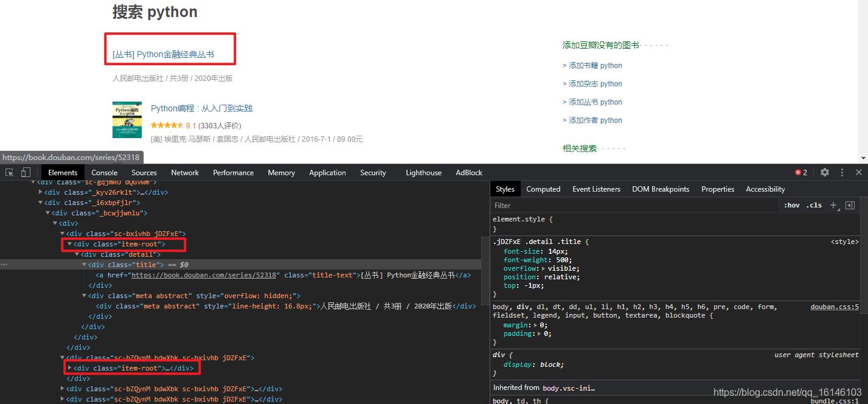Follow the book.douban.com/series/52318 href in DOM

(204, 275)
